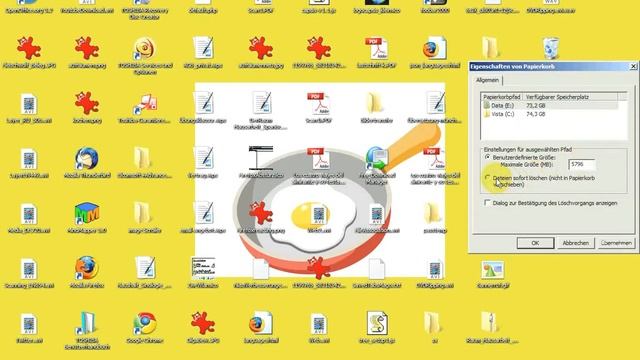
Task: Cancel with the Abbrechen button
Action: click(x=576, y=243)
